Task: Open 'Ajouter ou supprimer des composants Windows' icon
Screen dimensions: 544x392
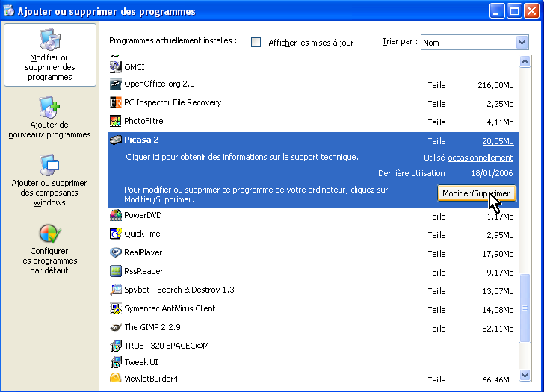Action: [50, 165]
